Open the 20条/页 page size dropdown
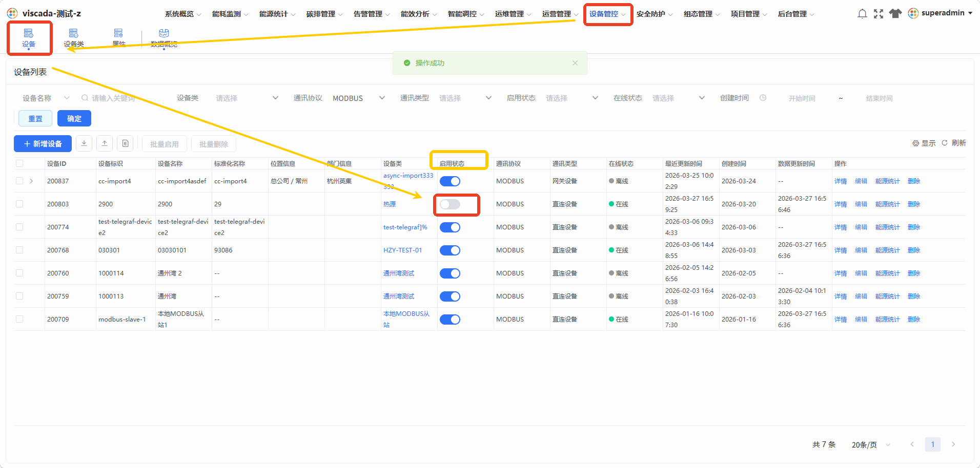 (x=871, y=444)
